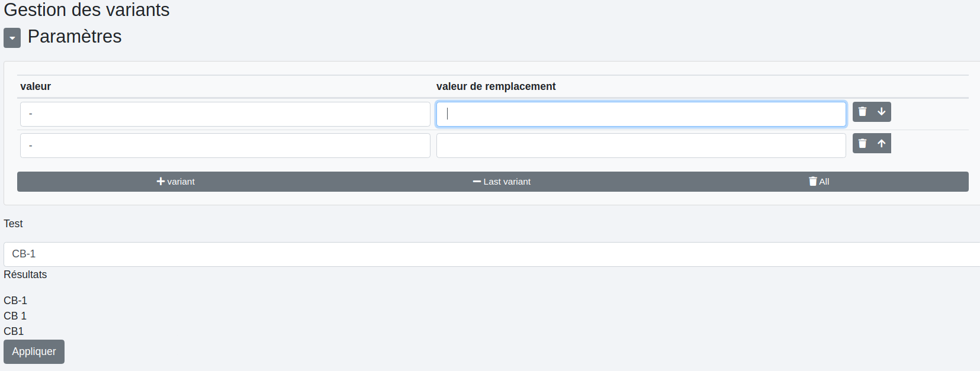
Task: Collapse the Paramètres section with the caret button
Action: (12, 38)
